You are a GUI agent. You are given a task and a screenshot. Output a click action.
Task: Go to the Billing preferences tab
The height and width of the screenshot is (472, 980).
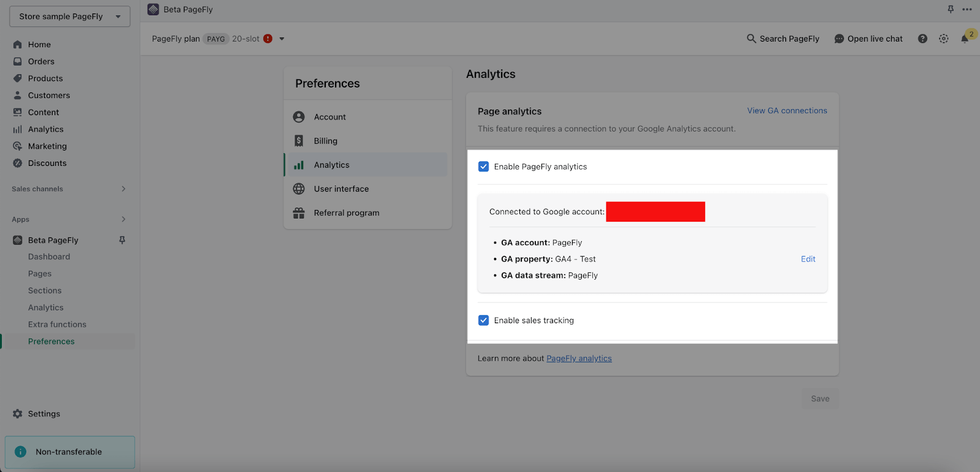[366, 141]
